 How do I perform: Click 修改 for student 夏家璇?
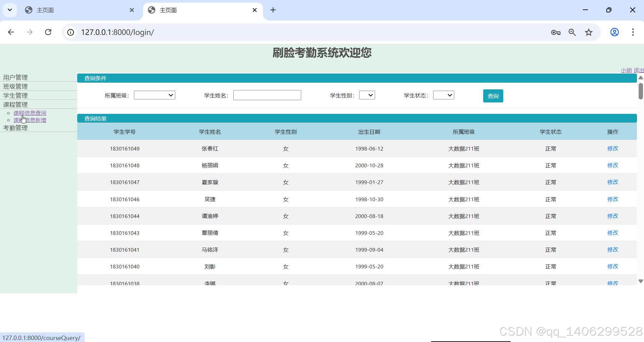coord(612,182)
